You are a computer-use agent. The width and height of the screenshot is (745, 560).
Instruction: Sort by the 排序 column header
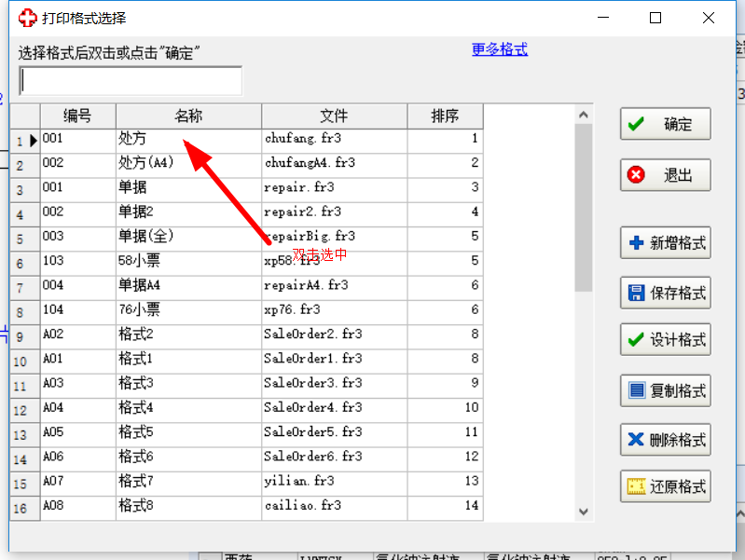click(x=445, y=116)
